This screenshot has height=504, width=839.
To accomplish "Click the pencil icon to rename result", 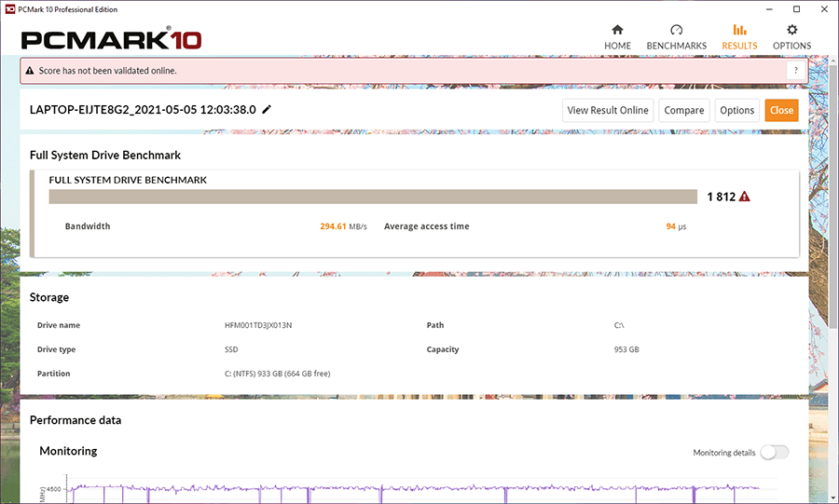I will point(267,110).
